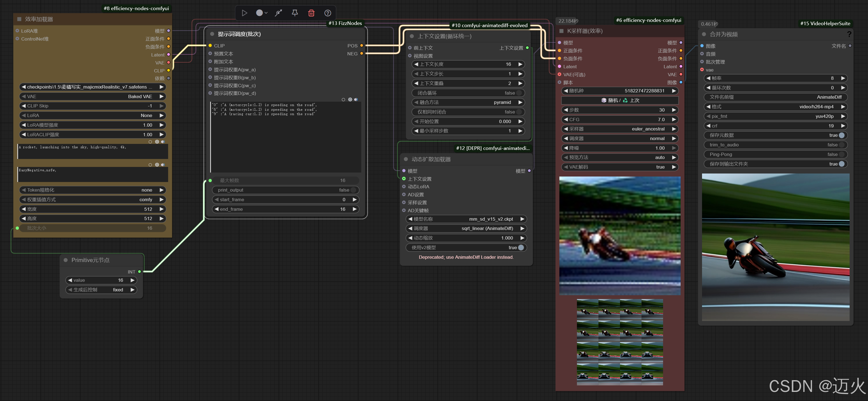Click the circle icon above the EasyNegative prompt

150,165
